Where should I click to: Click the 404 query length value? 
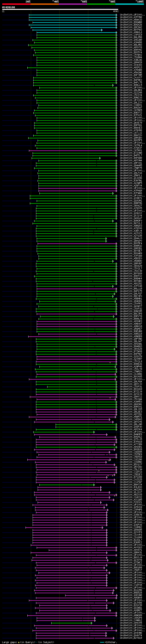click(x=115, y=11)
